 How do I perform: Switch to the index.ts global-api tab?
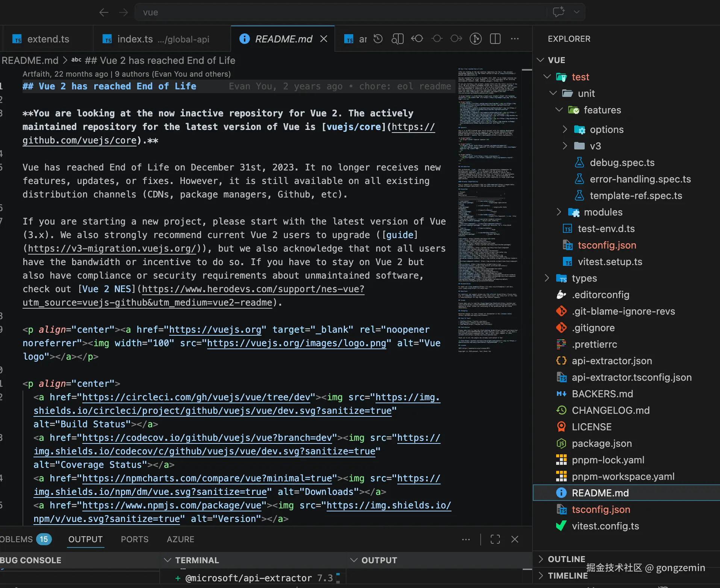(162, 39)
